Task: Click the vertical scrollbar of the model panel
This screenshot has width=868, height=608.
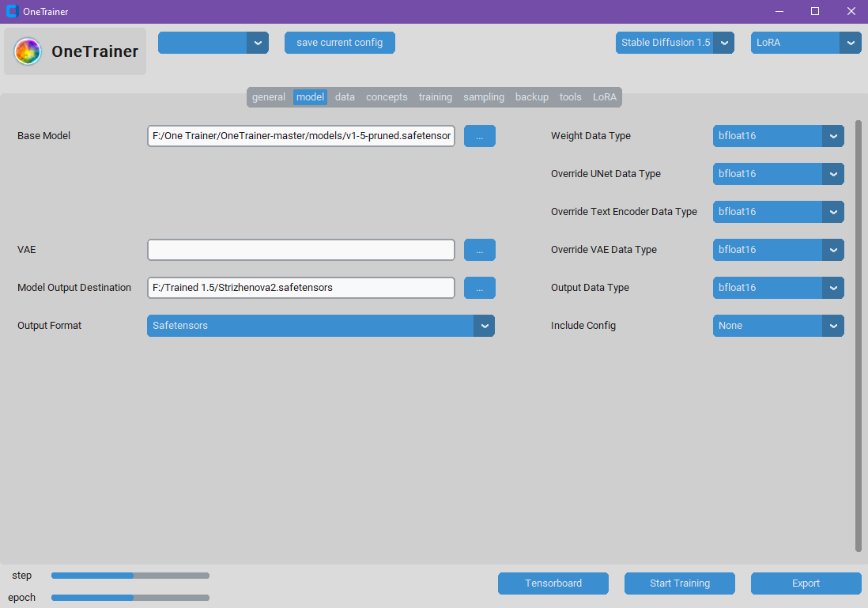Action: tap(859, 335)
